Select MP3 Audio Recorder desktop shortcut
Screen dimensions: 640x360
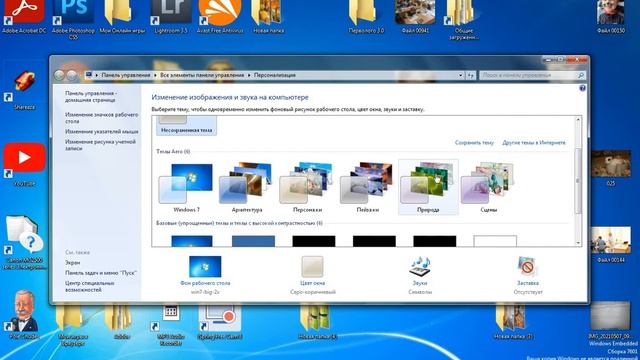click(171, 325)
